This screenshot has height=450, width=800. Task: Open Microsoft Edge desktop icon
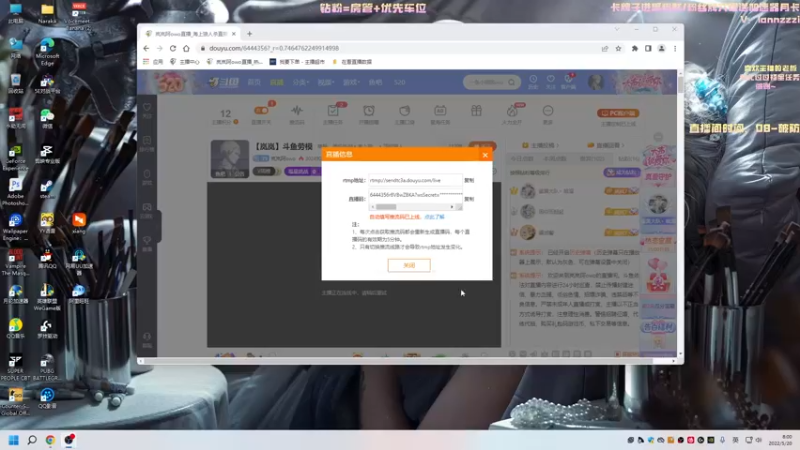pyautogui.click(x=47, y=52)
